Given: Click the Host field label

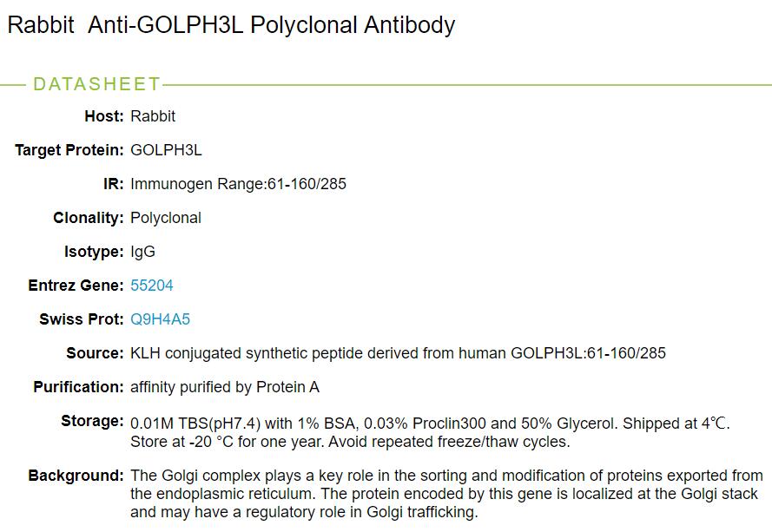Looking at the screenshot, I should point(104,116).
